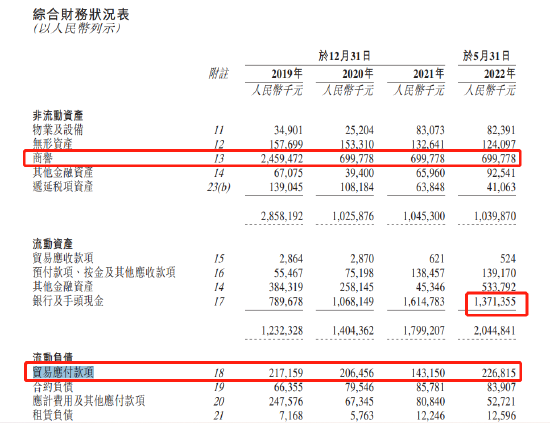Viewport: 550px width, 423px height.
Task: Click the value 2,864
Action: pos(291,259)
